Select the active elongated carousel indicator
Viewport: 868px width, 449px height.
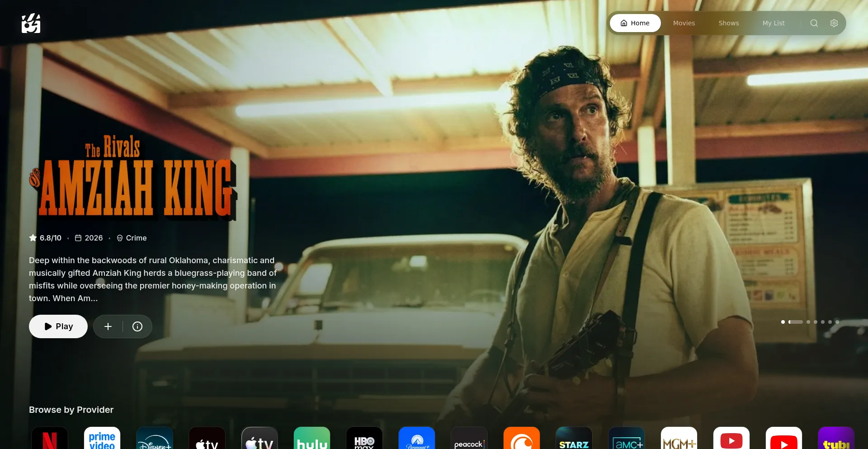coord(796,322)
